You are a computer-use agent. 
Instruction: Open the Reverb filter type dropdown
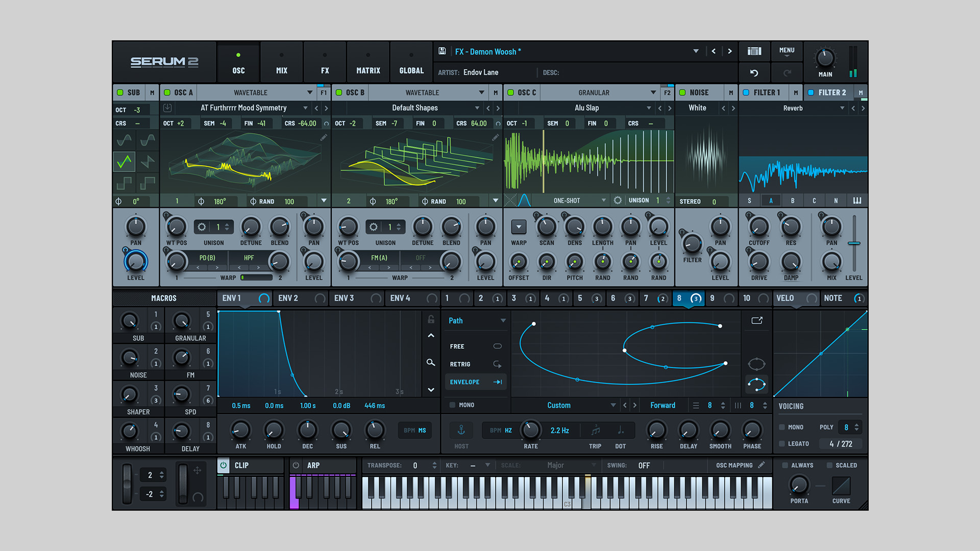(x=793, y=108)
